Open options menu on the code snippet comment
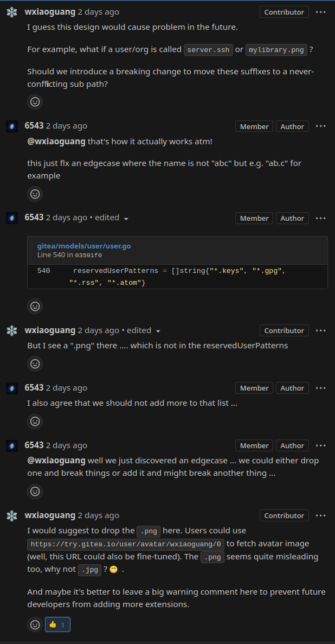 pyautogui.click(x=320, y=218)
